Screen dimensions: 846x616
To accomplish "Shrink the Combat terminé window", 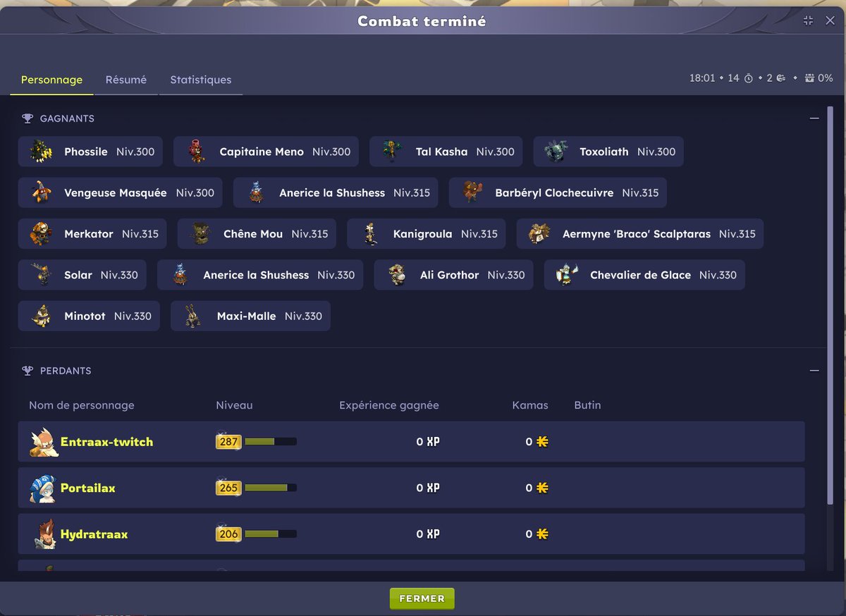I will coord(809,20).
